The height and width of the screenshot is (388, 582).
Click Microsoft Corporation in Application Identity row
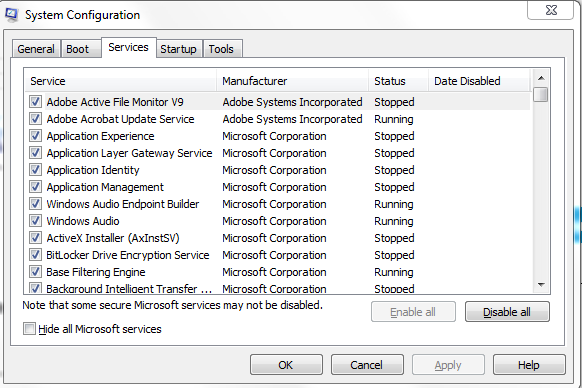click(x=274, y=170)
